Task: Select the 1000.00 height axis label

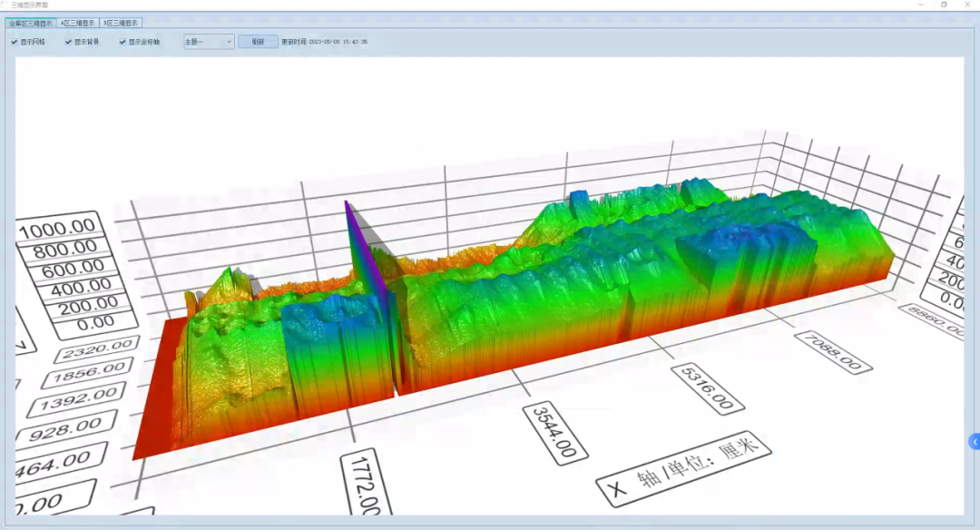Action: point(58,227)
